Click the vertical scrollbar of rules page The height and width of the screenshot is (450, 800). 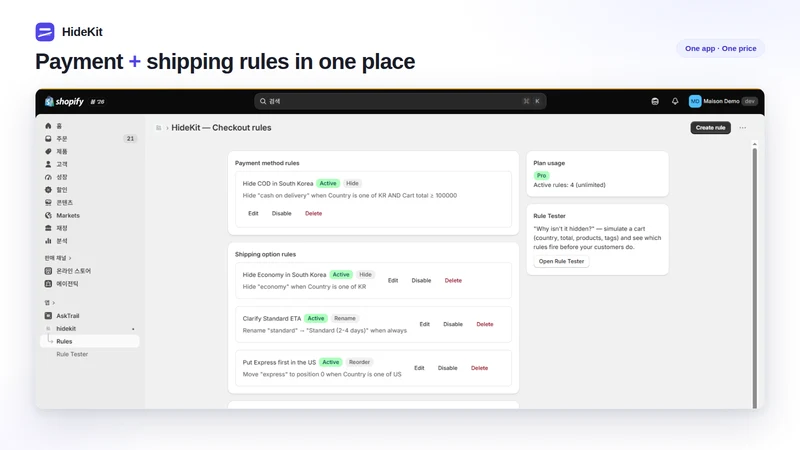(x=755, y=278)
